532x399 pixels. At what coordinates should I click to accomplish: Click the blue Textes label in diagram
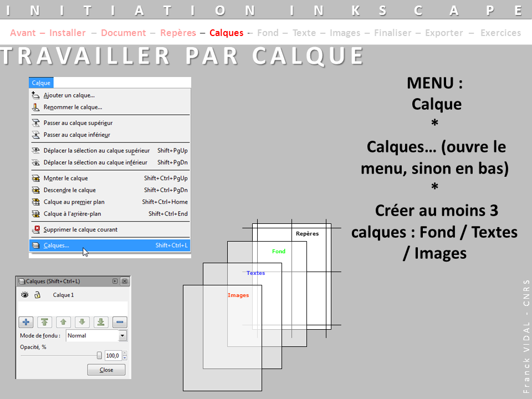256,273
